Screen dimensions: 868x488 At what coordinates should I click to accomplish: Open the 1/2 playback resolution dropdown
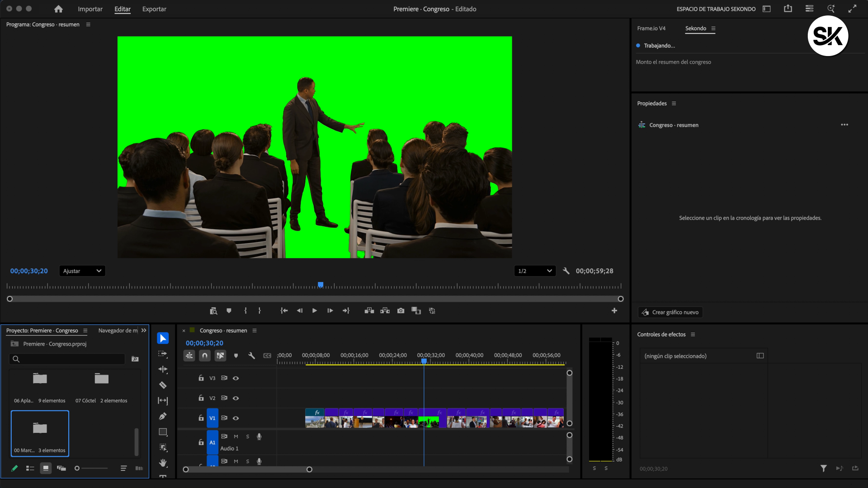point(535,271)
